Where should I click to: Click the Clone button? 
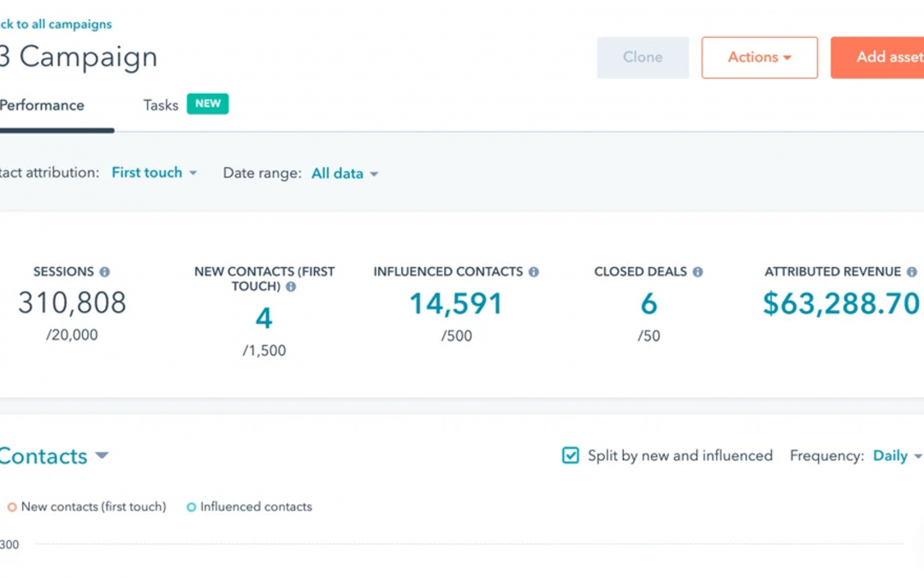(643, 57)
